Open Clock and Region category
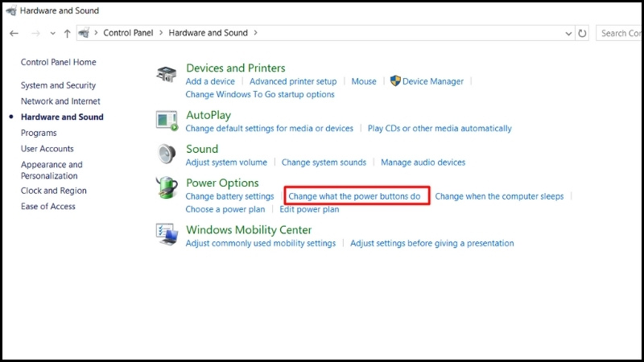 pos(54,191)
